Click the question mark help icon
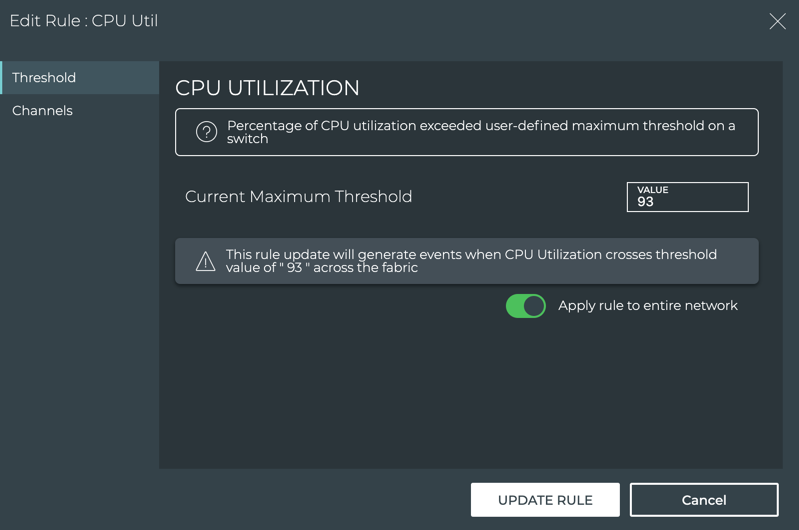This screenshot has width=799, height=530. tap(206, 132)
